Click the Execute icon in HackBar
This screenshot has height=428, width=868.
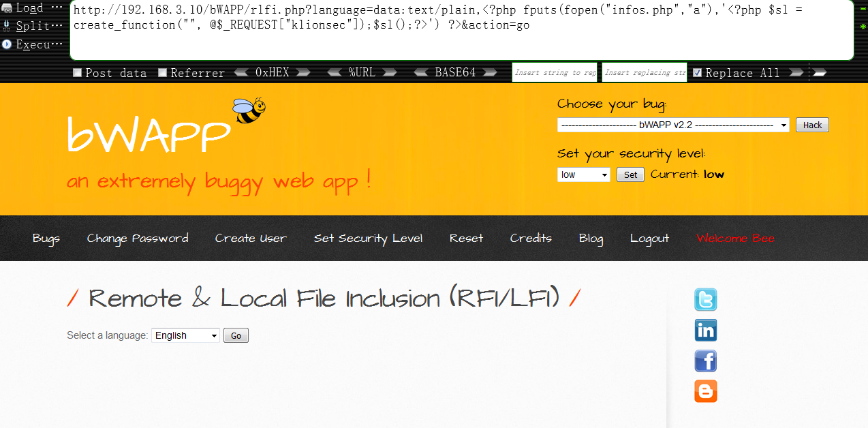[x=7, y=44]
